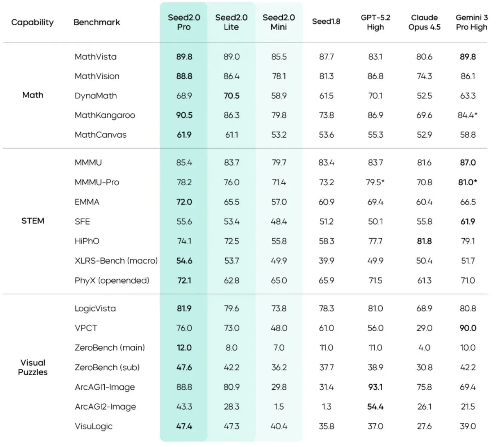Screen dimensions: 504x447
Task: Click the Visual Puzzles category label
Action: (x=33, y=367)
